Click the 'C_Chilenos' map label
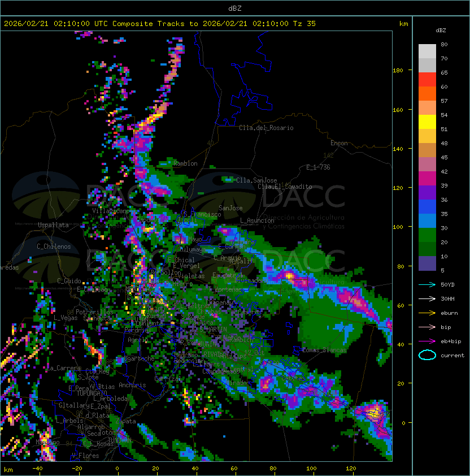 54,246
